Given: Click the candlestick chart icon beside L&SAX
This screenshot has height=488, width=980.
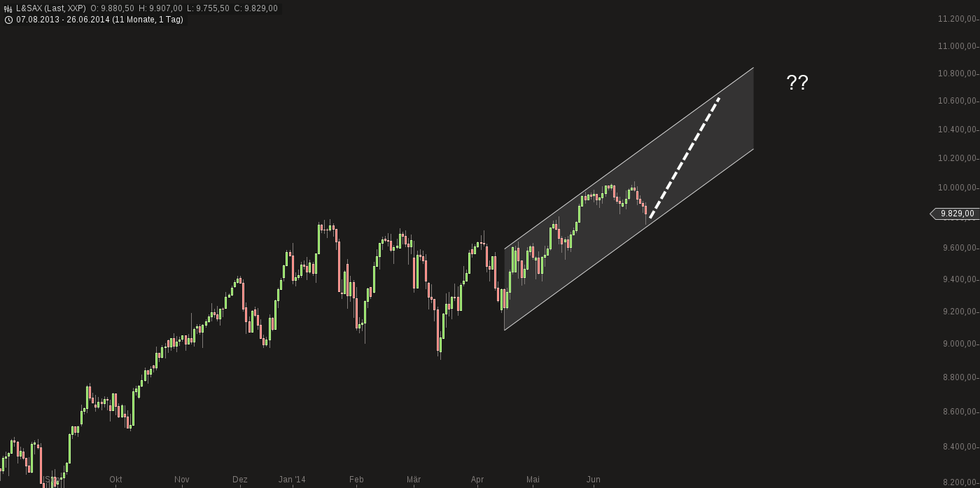Looking at the screenshot, I should tap(8, 8).
